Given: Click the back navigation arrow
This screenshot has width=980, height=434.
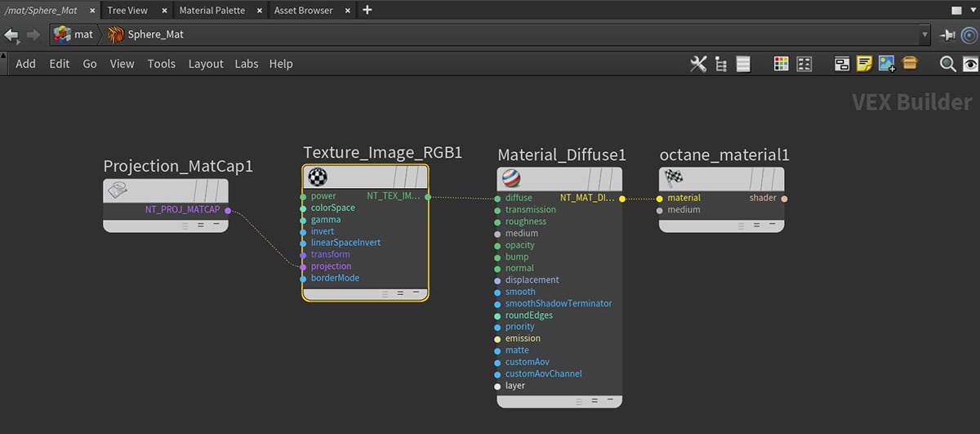Looking at the screenshot, I should click(11, 35).
